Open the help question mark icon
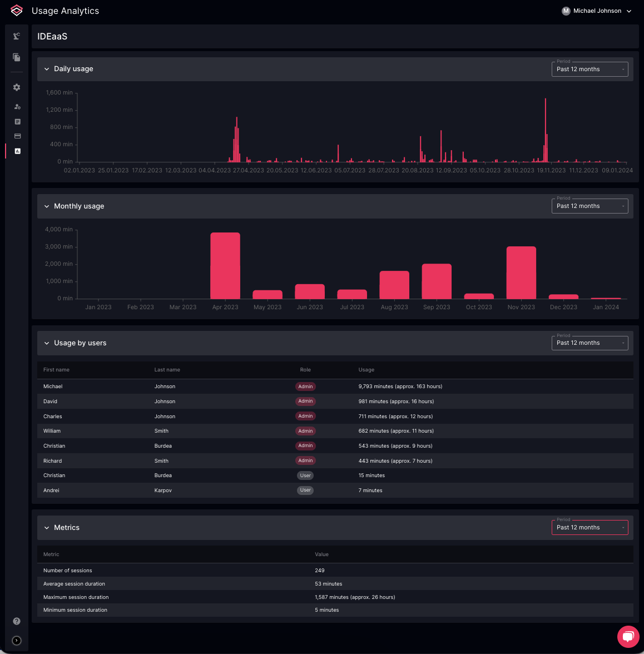This screenshot has height=654, width=644. click(x=17, y=621)
